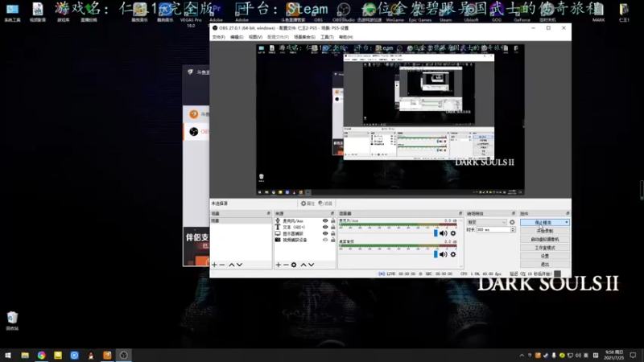The width and height of the screenshot is (644, 362).
Task: Remove selected source with minus icon
Action: [286, 265]
